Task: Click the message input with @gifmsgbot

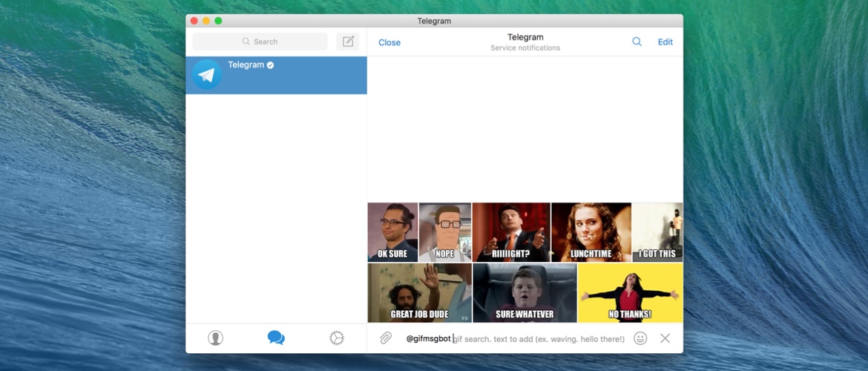Action: click(516, 338)
